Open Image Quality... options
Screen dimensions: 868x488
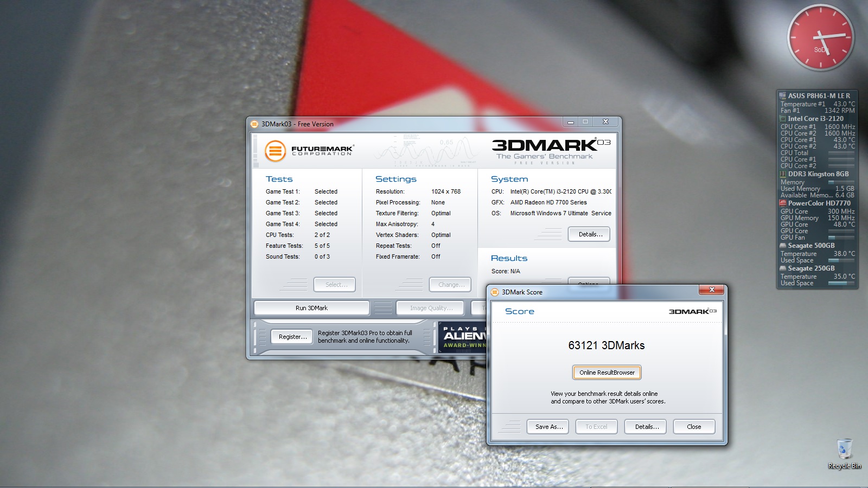[x=430, y=308]
